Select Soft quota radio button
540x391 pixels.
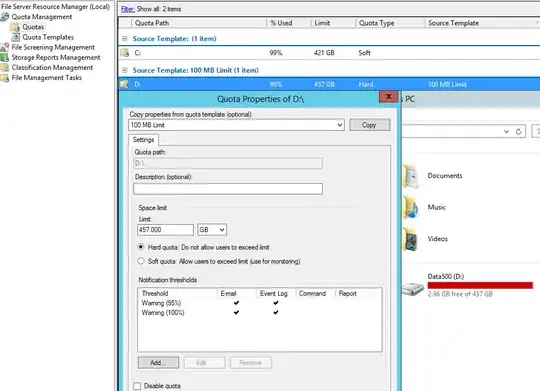point(141,261)
